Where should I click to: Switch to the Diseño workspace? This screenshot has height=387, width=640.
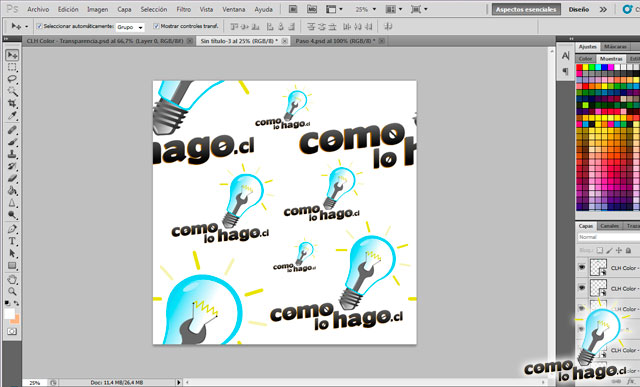(578, 9)
